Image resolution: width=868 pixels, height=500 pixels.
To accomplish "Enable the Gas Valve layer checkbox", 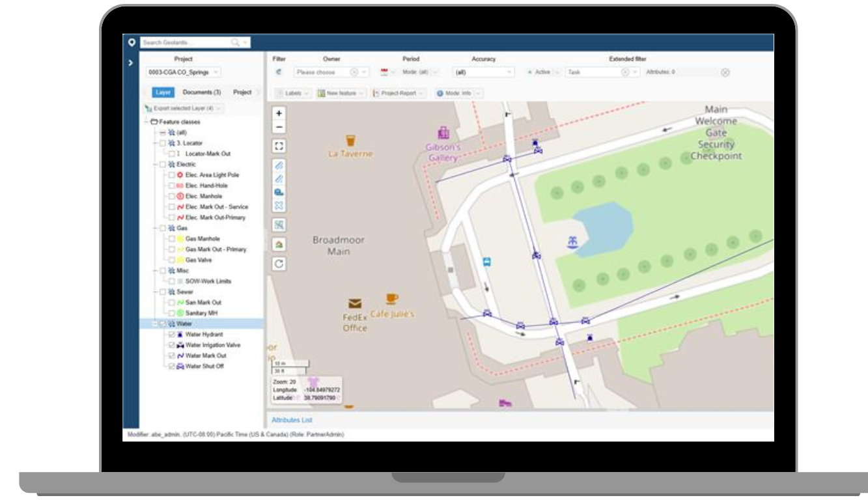I will click(x=171, y=260).
